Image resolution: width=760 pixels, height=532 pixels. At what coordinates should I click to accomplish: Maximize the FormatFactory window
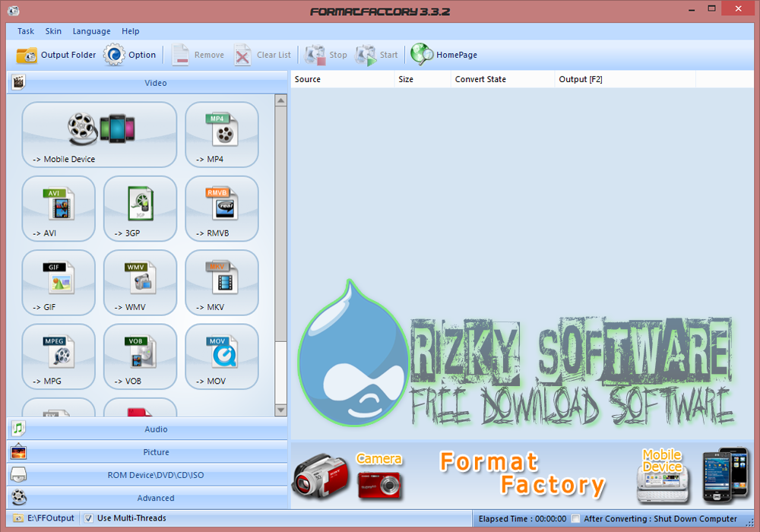pyautogui.click(x=711, y=8)
